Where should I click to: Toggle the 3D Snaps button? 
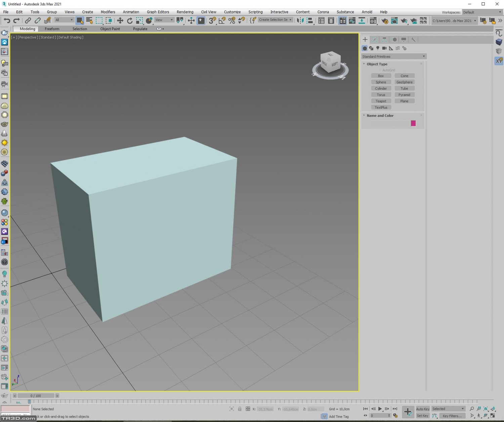coord(212,20)
